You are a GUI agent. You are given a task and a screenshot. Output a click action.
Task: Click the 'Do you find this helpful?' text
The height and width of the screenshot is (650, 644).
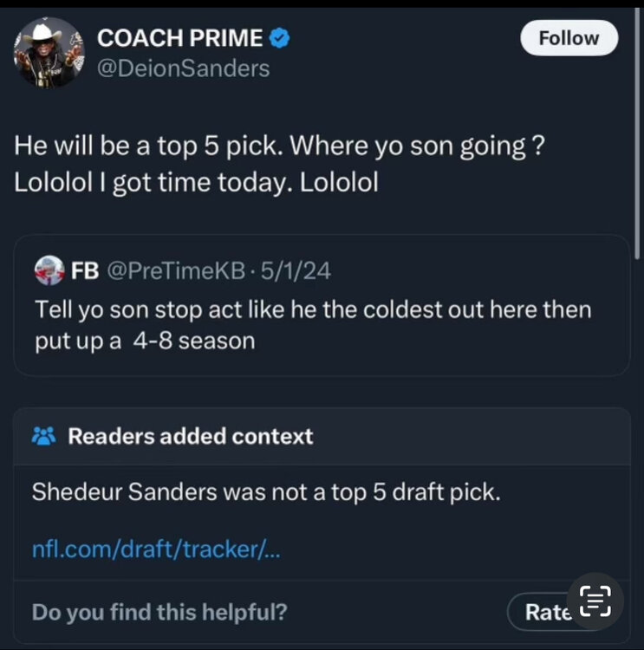pyautogui.click(x=159, y=612)
